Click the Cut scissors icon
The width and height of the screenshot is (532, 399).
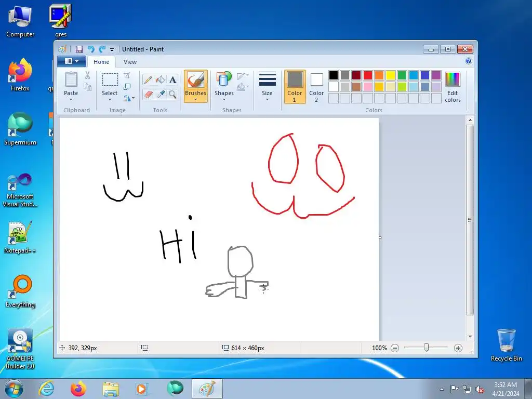87,75
